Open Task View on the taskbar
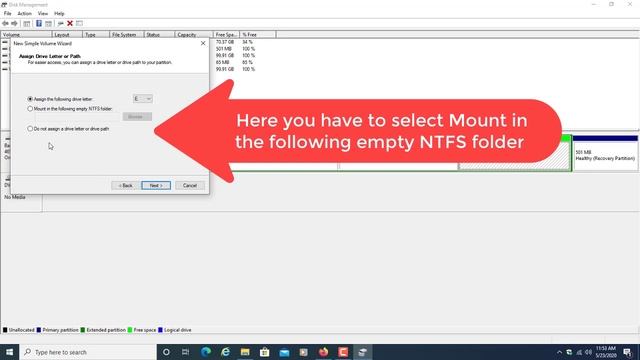This screenshot has height=360, width=640. tap(186, 352)
